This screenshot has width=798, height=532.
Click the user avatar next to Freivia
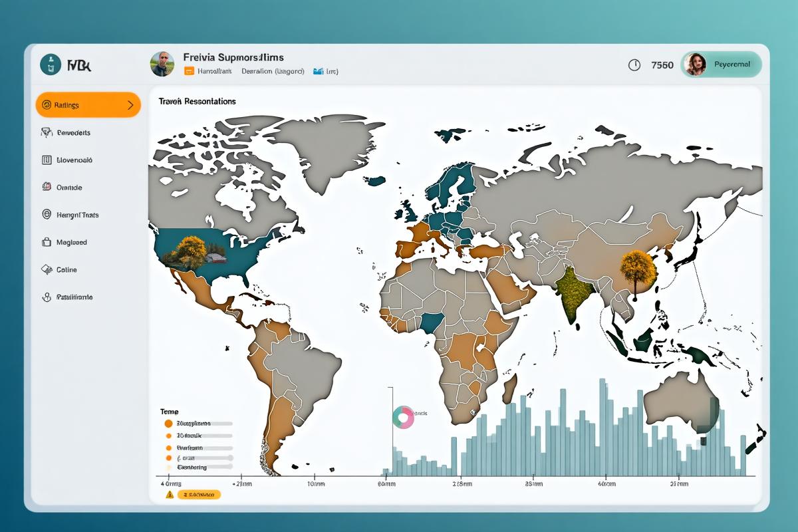[x=162, y=64]
